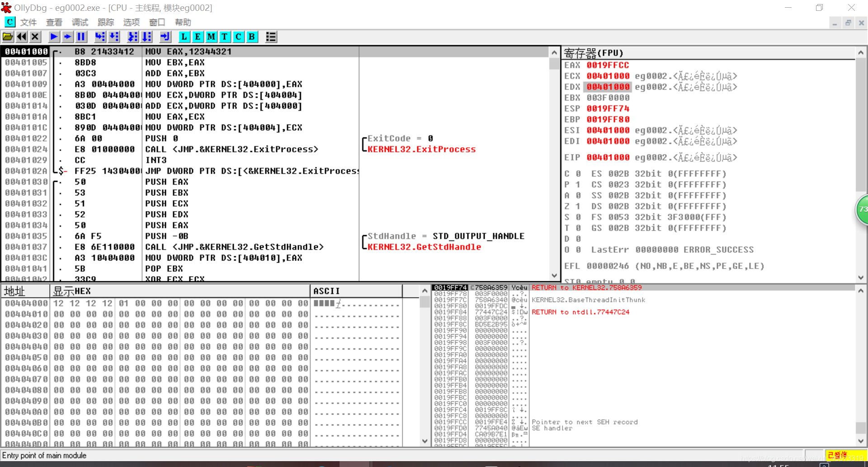Image resolution: width=868 pixels, height=467 pixels.
Task: Select the ADD EAX,EBX instruction line
Action: click(275, 73)
